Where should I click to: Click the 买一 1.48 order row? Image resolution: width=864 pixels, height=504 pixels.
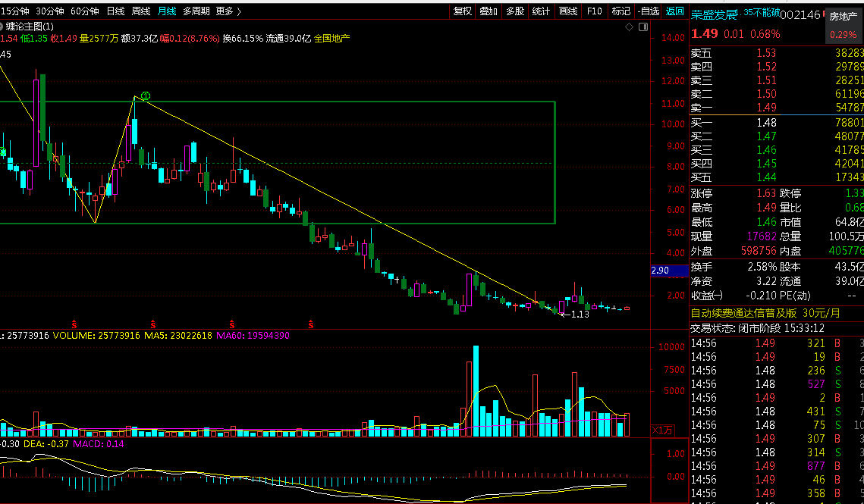[x=777, y=122]
